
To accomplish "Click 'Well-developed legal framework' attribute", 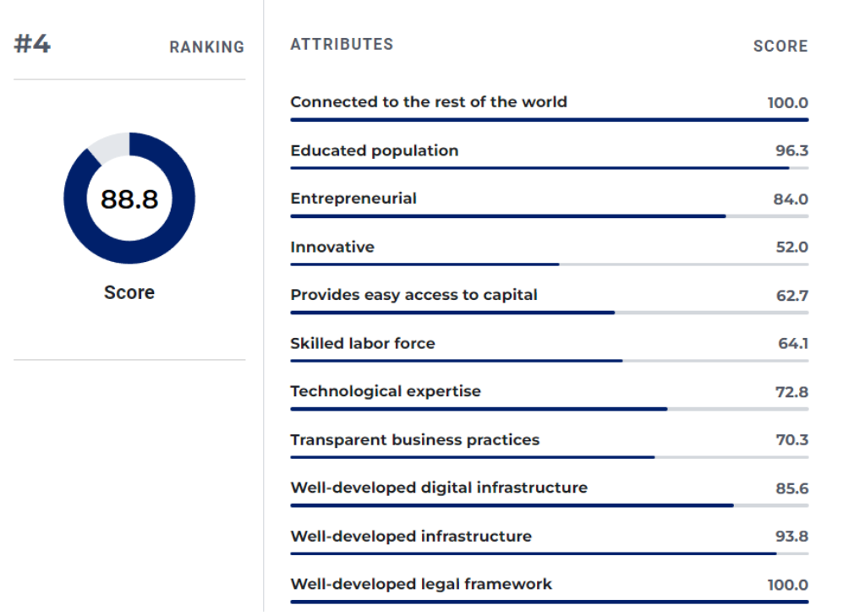I will (421, 584).
